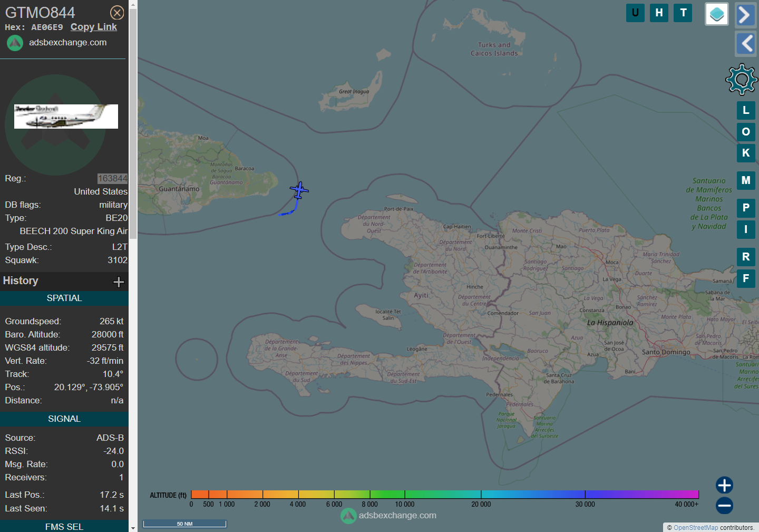Click the Baro. Altitude value 28000 ft

click(x=108, y=334)
